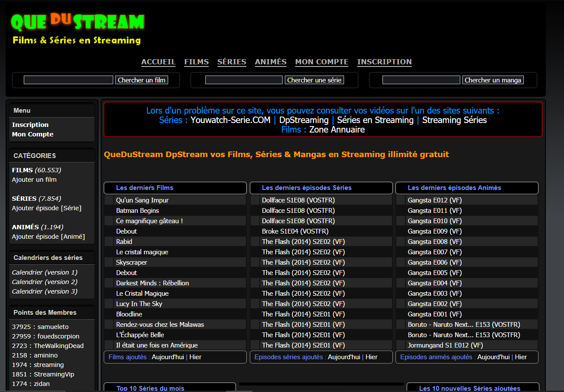Screen dimensions: 564x392
Task: Open film 'Ce magnifique gâteau !'
Action: [x=150, y=221]
